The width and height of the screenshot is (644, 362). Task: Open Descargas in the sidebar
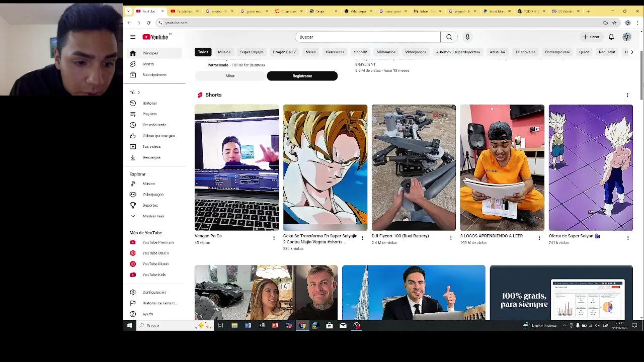pyautogui.click(x=153, y=157)
